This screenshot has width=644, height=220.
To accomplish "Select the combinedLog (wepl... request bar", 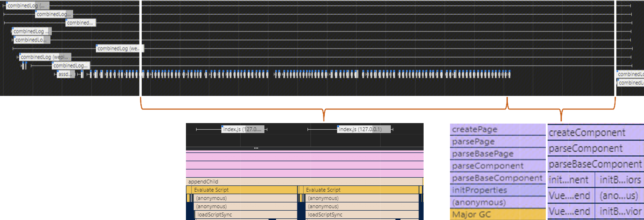I will click(45, 57).
